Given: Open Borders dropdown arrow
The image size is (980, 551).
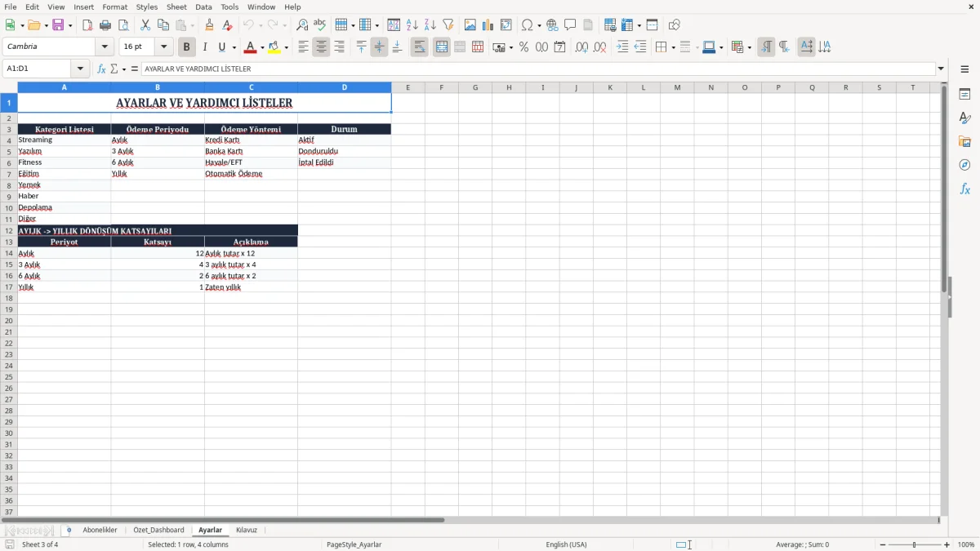Looking at the screenshot, I should point(672,47).
